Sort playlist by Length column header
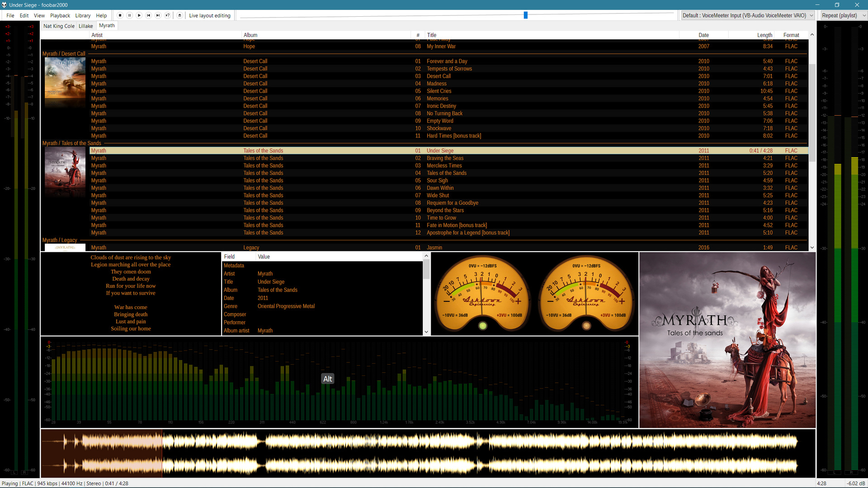This screenshot has height=488, width=868. [x=764, y=35]
